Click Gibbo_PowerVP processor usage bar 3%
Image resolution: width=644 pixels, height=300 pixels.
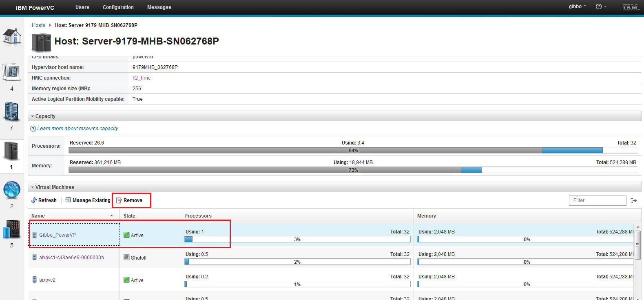point(297,239)
